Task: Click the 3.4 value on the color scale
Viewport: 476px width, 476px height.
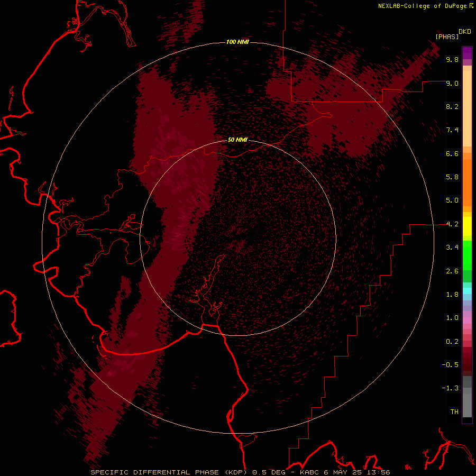Action: (452, 248)
